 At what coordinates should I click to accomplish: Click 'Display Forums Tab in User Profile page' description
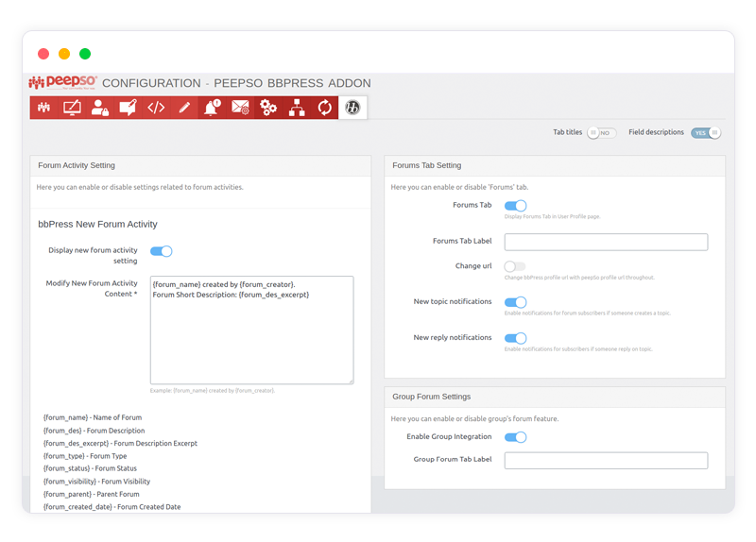(552, 217)
